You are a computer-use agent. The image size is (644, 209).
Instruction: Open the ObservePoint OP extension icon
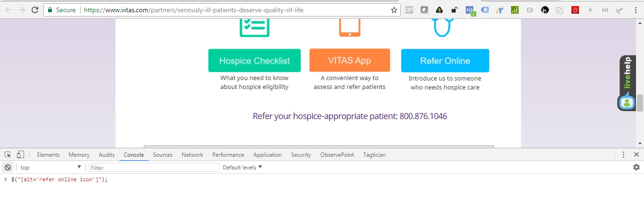coord(409,9)
